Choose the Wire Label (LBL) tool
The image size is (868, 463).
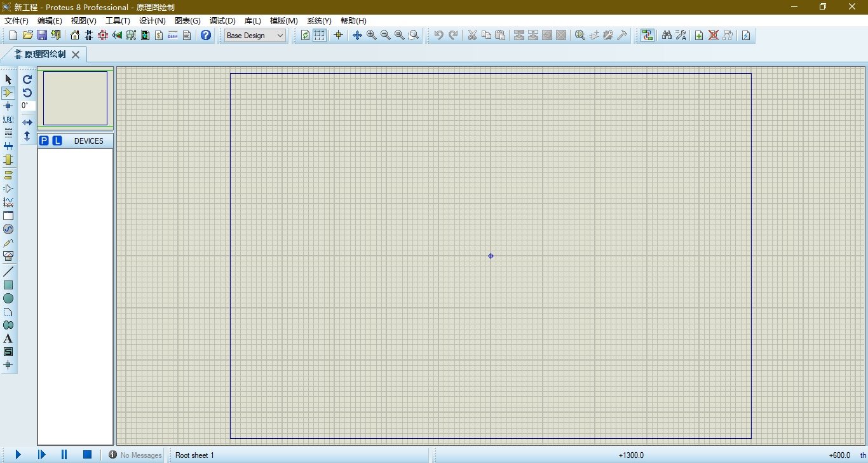pos(8,120)
